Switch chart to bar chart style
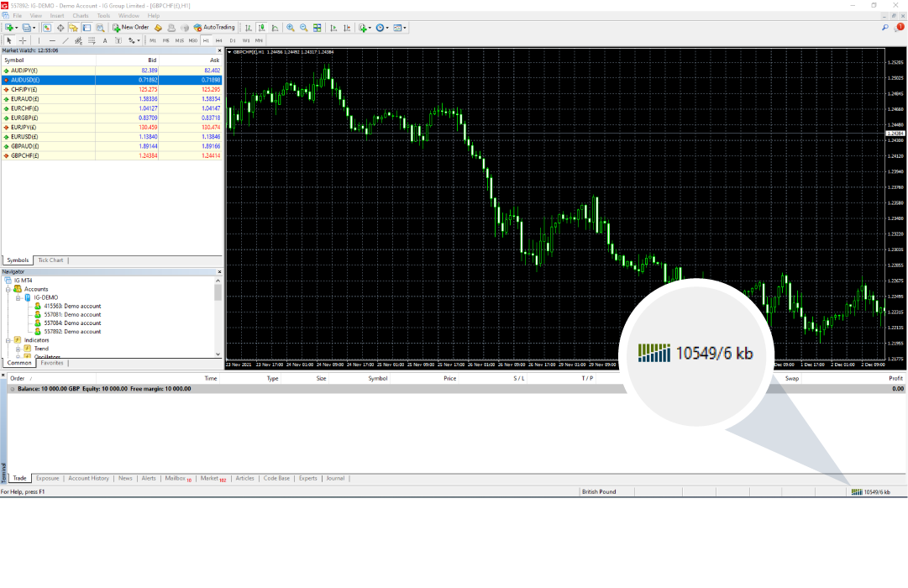Viewport: 908px width, 588px height. (x=249, y=27)
